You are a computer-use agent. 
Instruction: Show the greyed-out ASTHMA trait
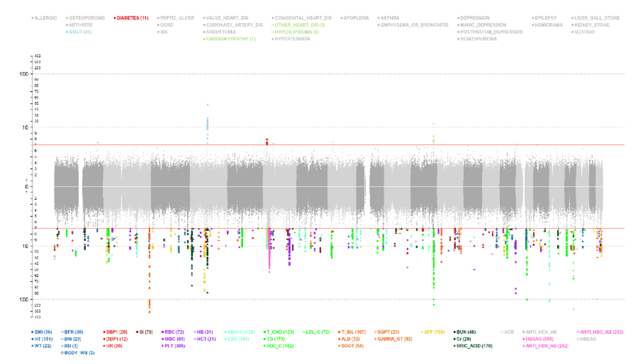[x=390, y=18]
